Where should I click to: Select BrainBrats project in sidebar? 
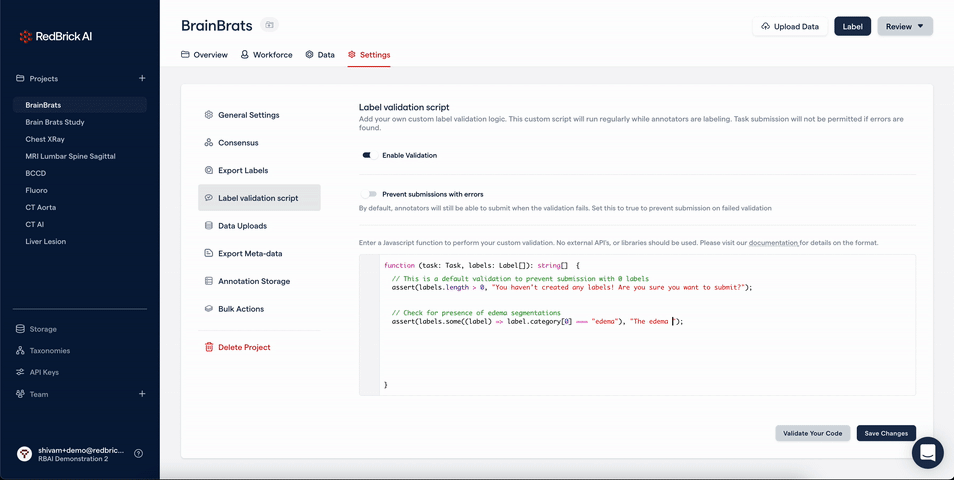[x=80, y=105]
